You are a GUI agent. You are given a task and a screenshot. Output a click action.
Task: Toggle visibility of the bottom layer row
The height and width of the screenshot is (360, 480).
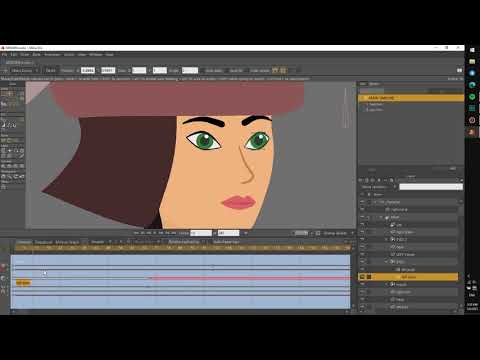[x=362, y=307]
